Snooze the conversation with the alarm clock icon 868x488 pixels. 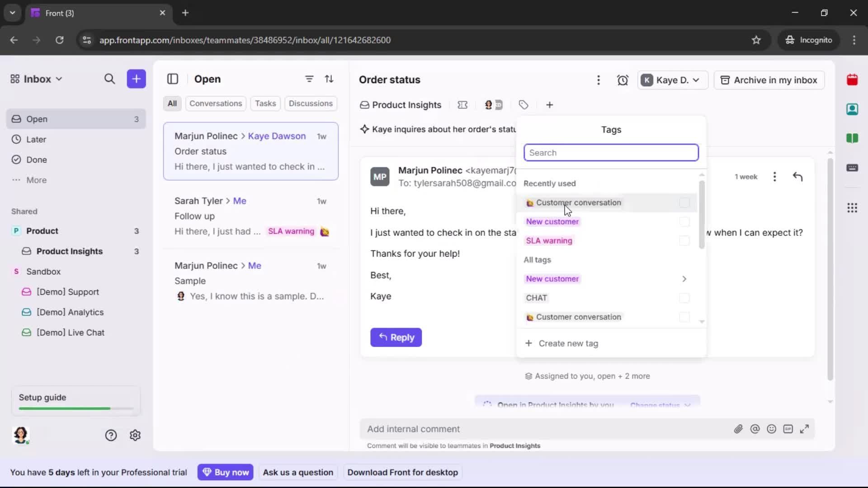click(623, 80)
